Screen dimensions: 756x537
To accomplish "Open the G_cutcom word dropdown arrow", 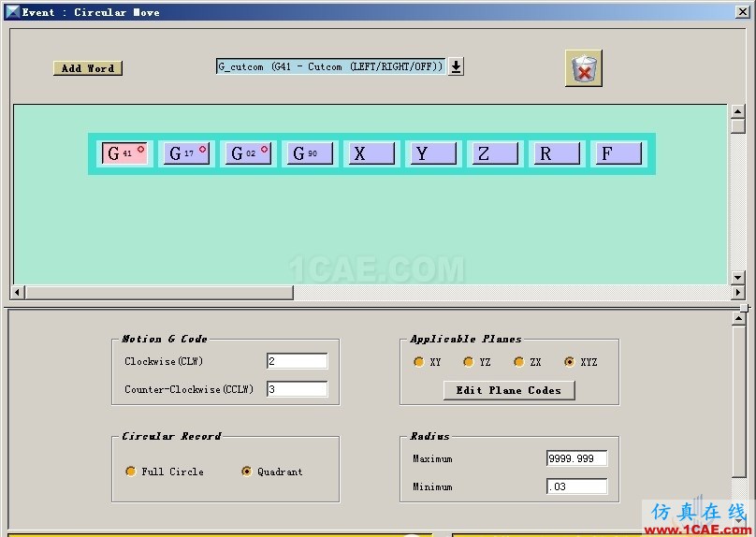I will click(x=456, y=66).
